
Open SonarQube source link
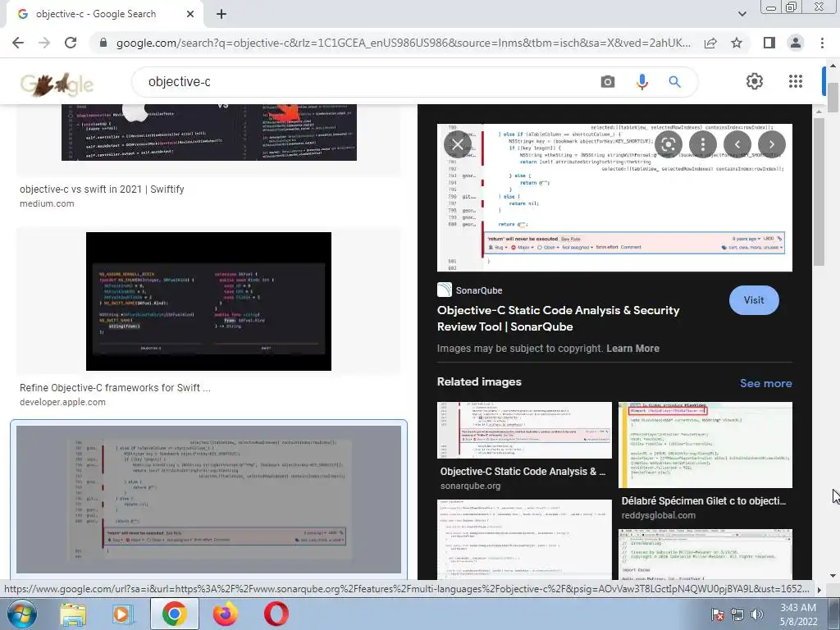pos(470,290)
